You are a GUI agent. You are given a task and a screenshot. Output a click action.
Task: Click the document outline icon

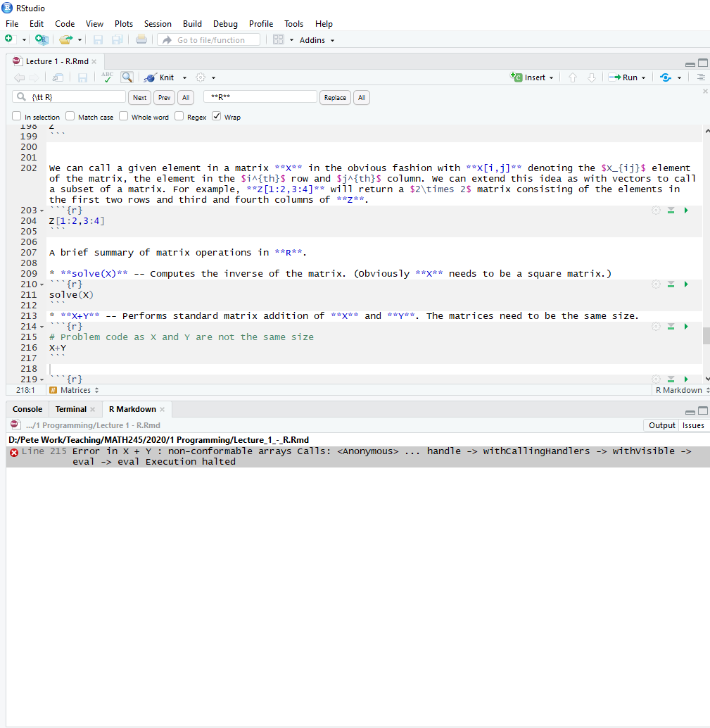coord(701,77)
